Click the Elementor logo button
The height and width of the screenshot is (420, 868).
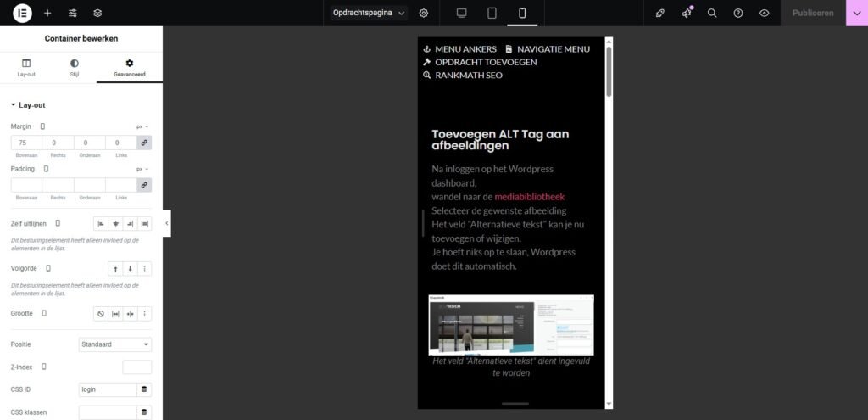click(22, 13)
